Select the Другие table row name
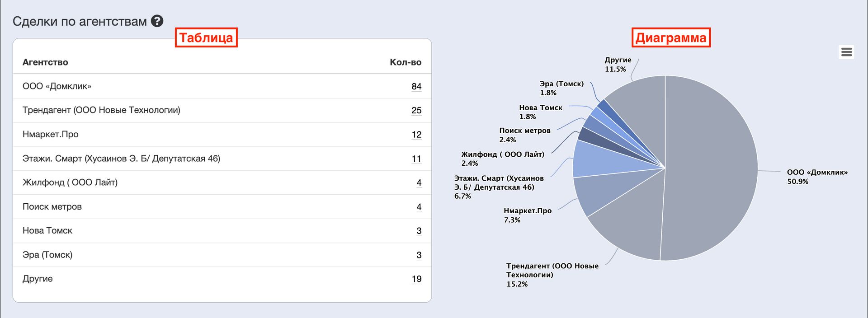Image resolution: width=868 pixels, height=318 pixels. point(38,279)
